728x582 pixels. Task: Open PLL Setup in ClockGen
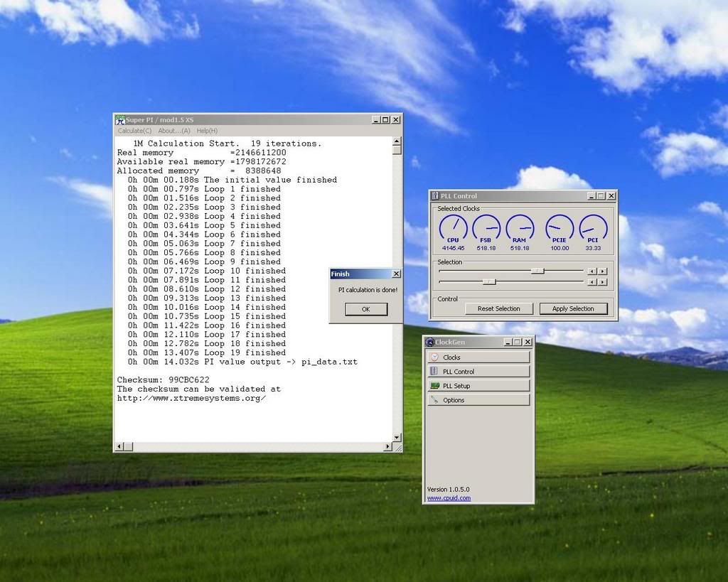click(x=478, y=386)
